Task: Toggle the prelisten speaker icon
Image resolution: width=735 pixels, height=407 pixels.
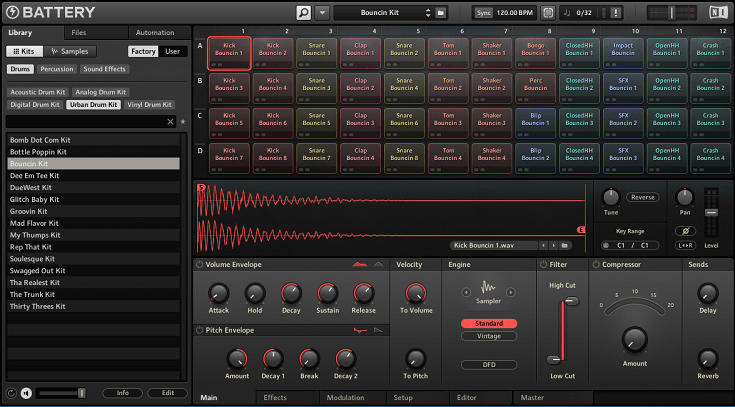Action: [x=26, y=393]
